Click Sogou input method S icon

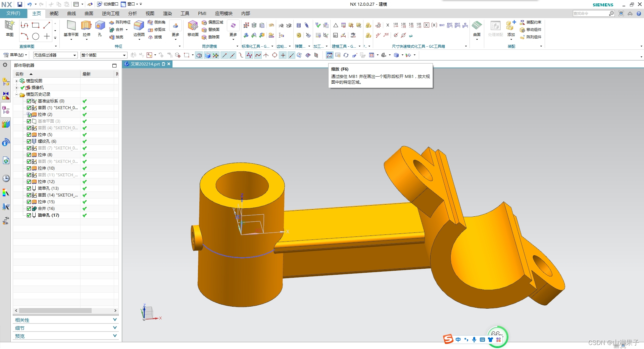[448, 339]
